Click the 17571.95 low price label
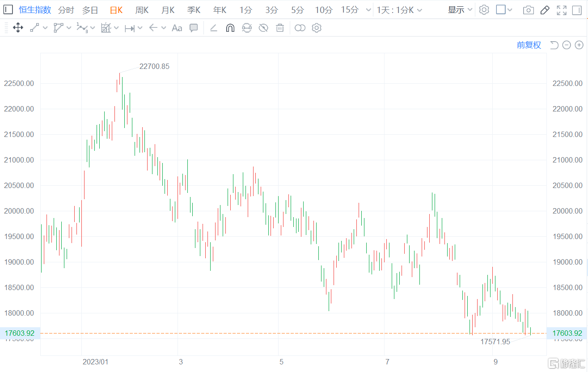The image size is (588, 372). point(495,342)
